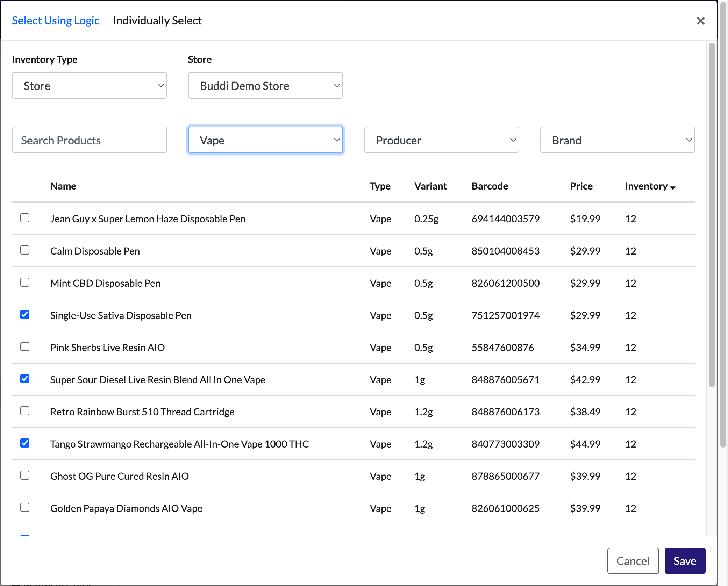Tick Retro Rainbow Burst 510 Thread Cartridge
This screenshot has height=586, width=728.
25,411
